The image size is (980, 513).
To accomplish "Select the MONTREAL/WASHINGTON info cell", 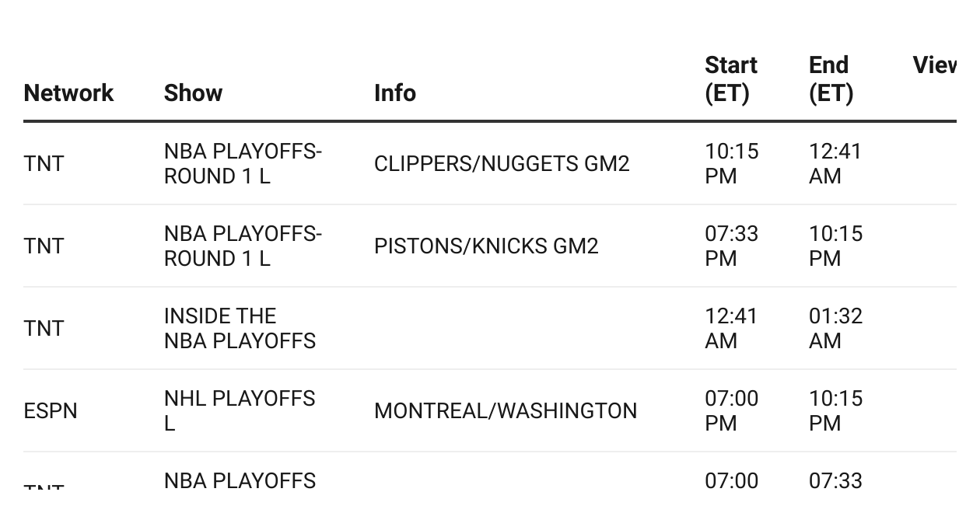I will pyautogui.click(x=506, y=411).
